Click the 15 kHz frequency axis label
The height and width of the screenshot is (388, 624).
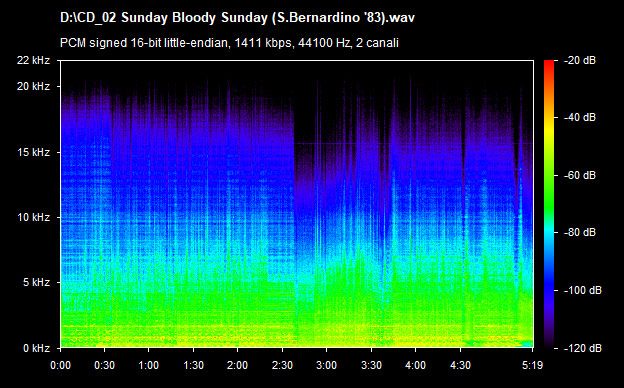33,152
